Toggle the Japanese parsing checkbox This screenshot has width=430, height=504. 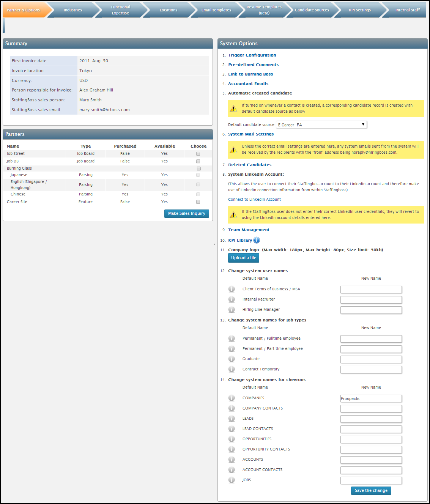pos(198,175)
